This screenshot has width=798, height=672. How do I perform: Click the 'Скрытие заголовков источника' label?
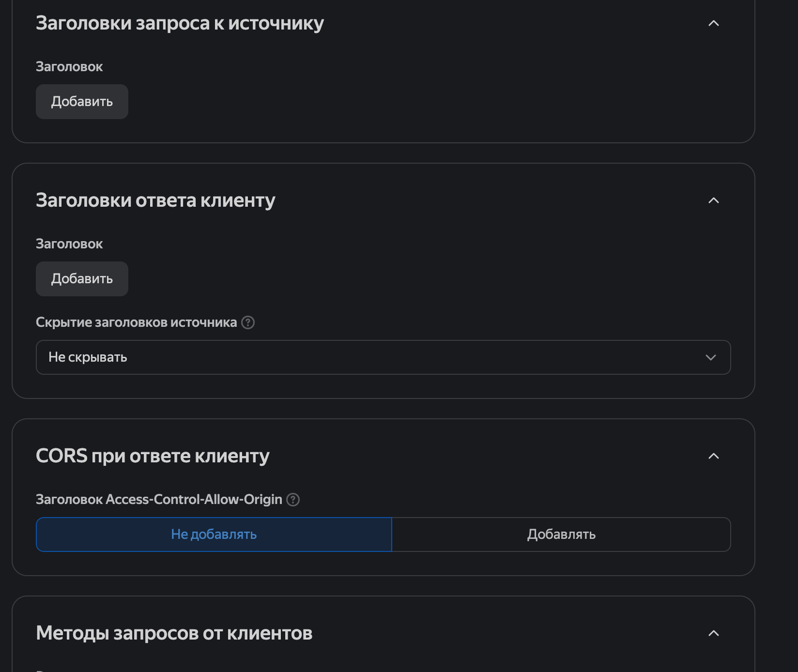tap(136, 322)
